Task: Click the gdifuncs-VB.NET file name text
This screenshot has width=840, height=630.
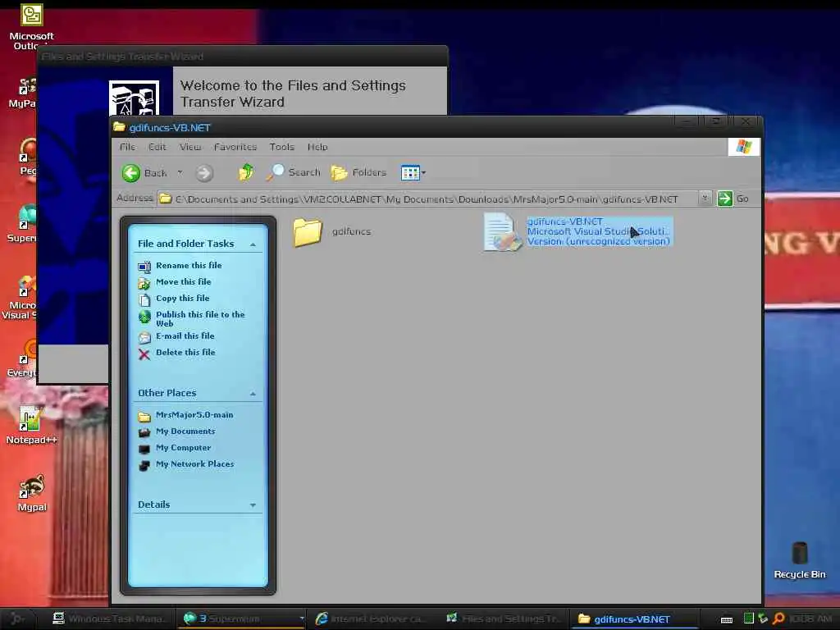Action: (x=564, y=221)
